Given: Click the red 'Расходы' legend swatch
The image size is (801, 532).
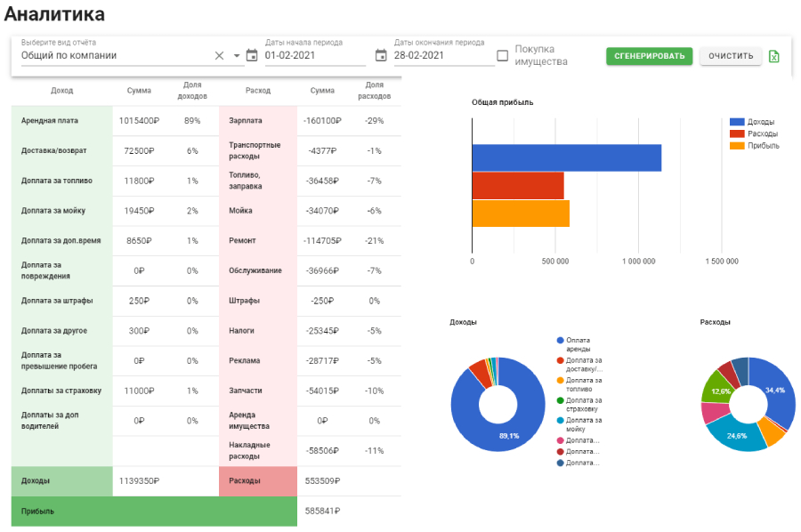Looking at the screenshot, I should click(x=737, y=133).
